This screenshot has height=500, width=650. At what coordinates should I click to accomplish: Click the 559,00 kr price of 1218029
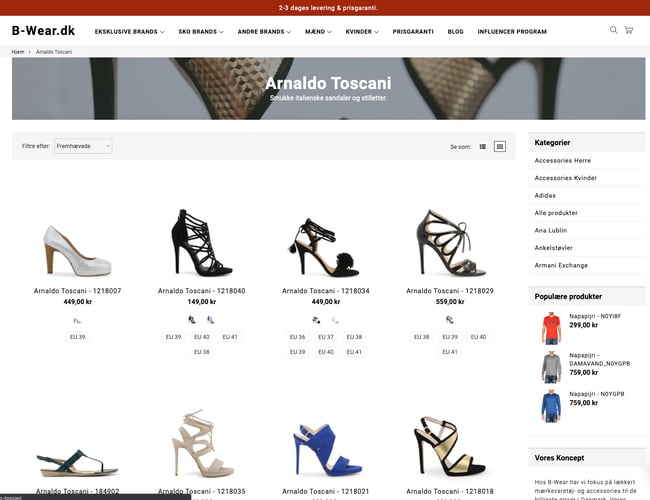tap(450, 302)
